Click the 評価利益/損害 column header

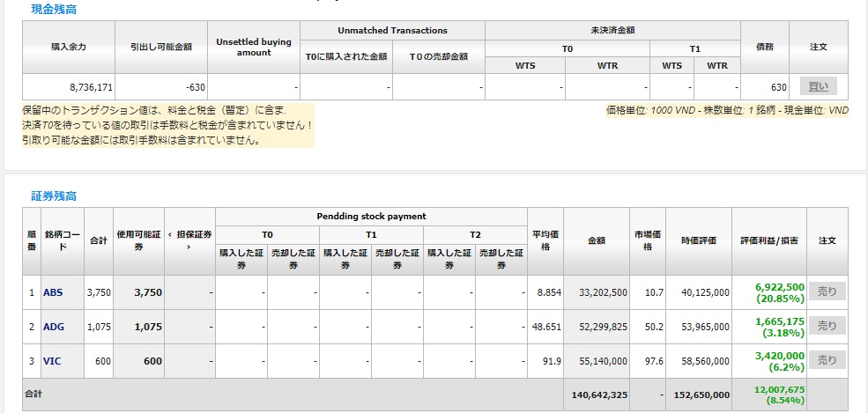[768, 240]
